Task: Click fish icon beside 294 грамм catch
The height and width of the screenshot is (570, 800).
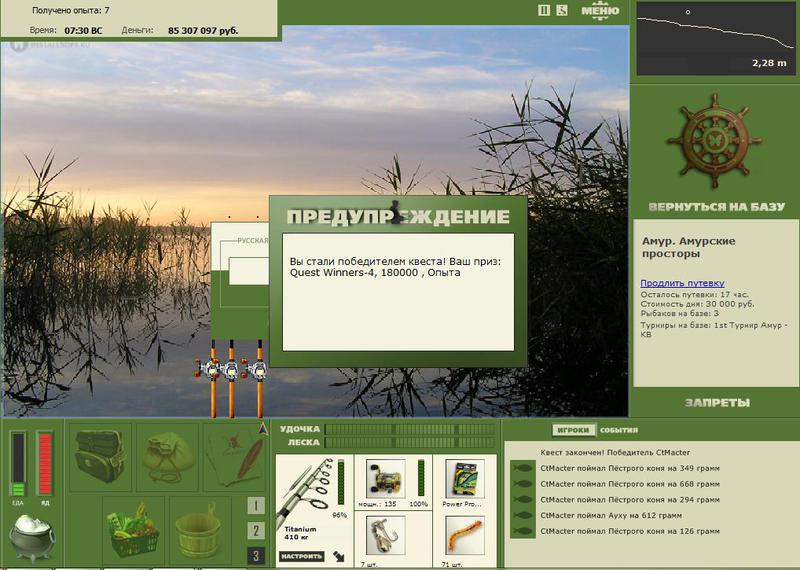Action: [x=523, y=500]
